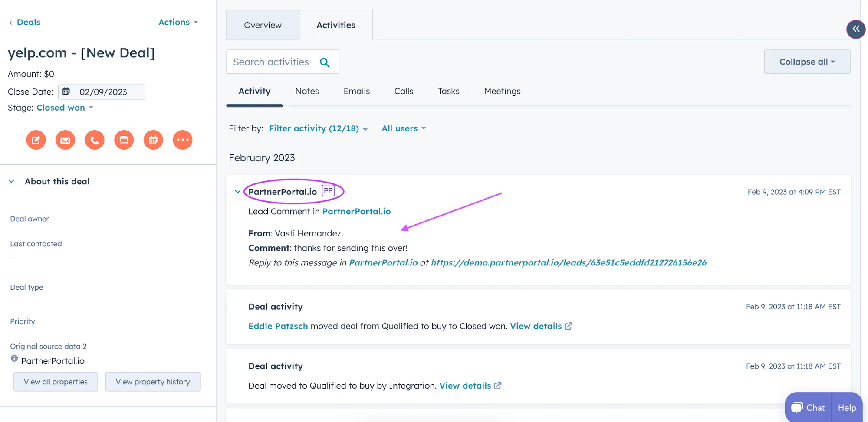The height and width of the screenshot is (422, 868).
Task: Click the search magnifier icon
Action: (x=325, y=62)
